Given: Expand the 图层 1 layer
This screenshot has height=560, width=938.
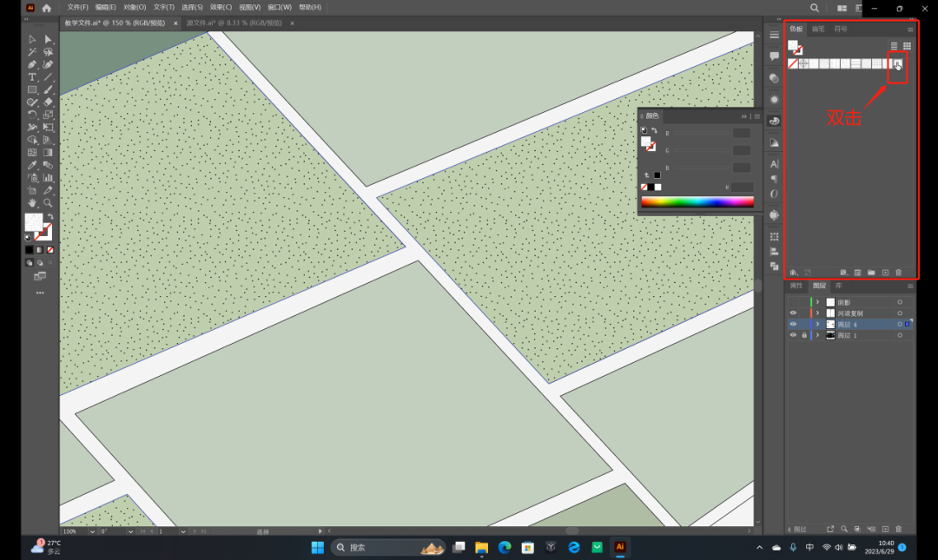Looking at the screenshot, I should click(x=818, y=336).
